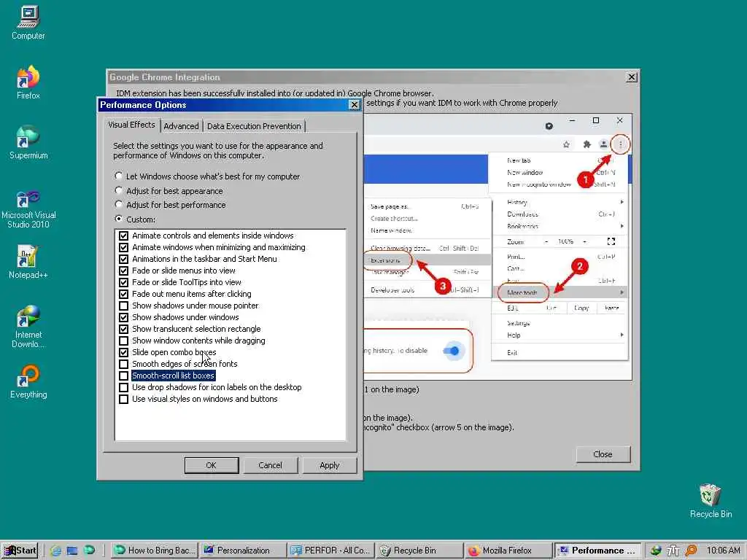Click the taskbar clock showing 10:06 AM

pyautogui.click(x=723, y=551)
